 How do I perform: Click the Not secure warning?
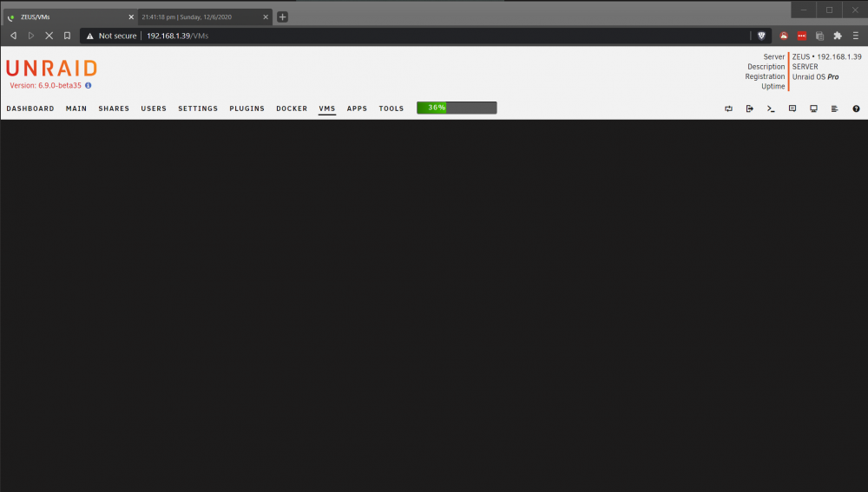111,36
